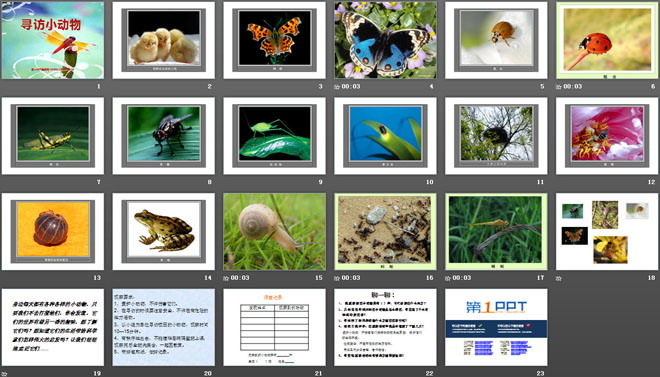The width and height of the screenshot is (660, 377).
Task: Select the fly on leaf slide 8
Action: 164,136
